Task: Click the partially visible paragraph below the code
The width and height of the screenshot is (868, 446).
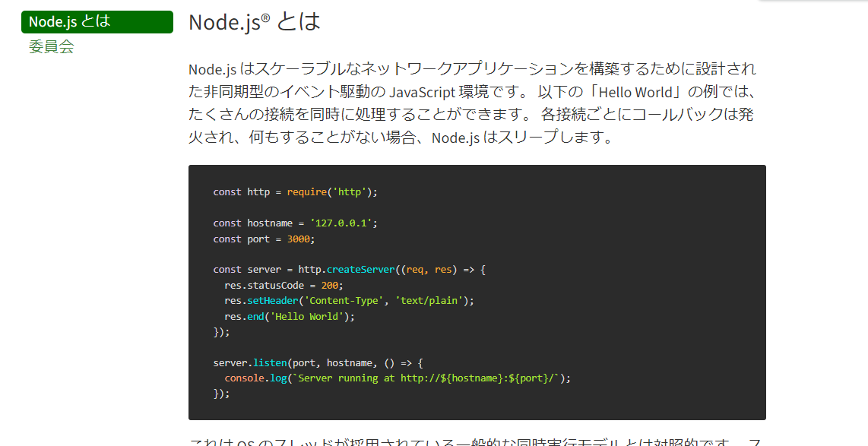Action: point(472,441)
